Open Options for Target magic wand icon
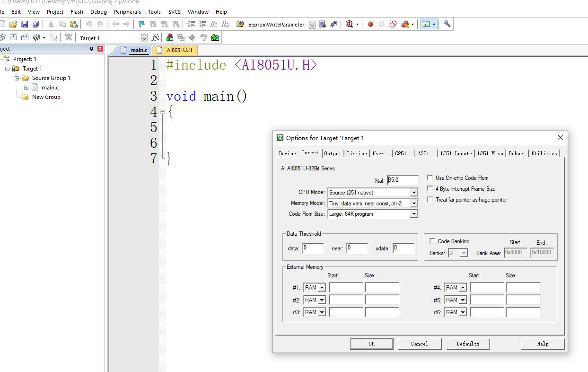This screenshot has width=588, height=372. (156, 37)
